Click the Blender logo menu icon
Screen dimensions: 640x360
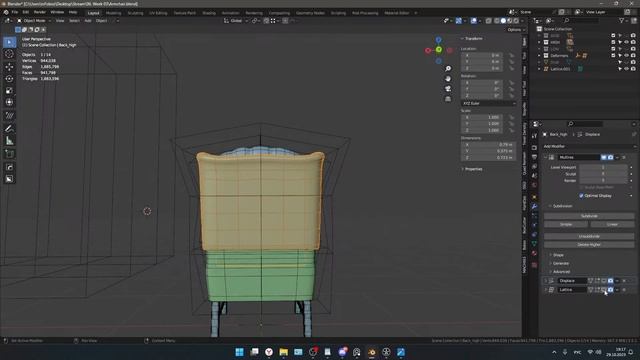(x=6, y=12)
